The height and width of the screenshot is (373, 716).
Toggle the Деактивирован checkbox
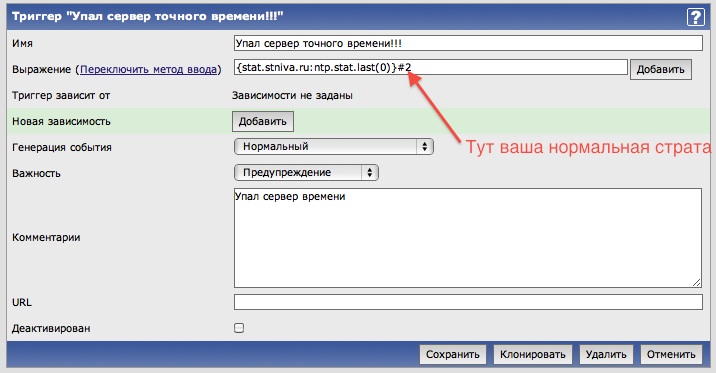(x=239, y=328)
